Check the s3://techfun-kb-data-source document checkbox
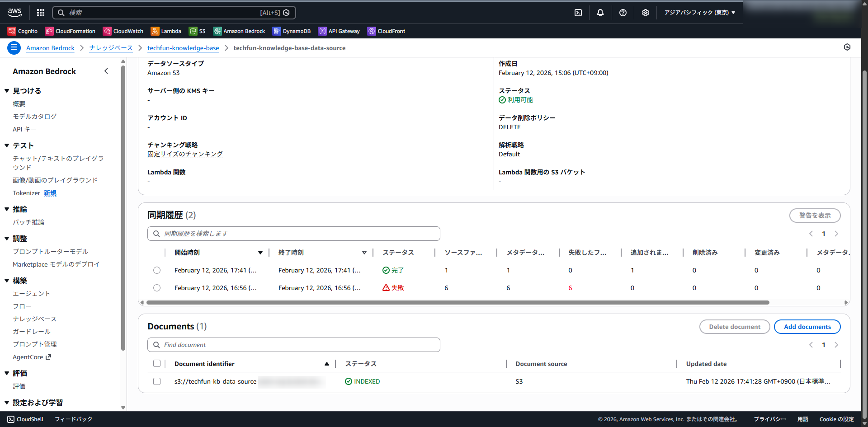The image size is (868, 427). pyautogui.click(x=157, y=381)
